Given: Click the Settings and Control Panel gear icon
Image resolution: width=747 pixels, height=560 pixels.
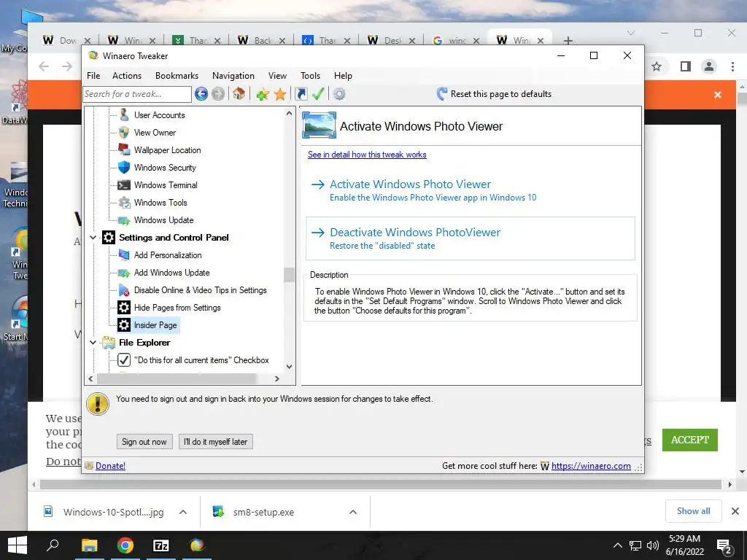Looking at the screenshot, I should (x=109, y=238).
